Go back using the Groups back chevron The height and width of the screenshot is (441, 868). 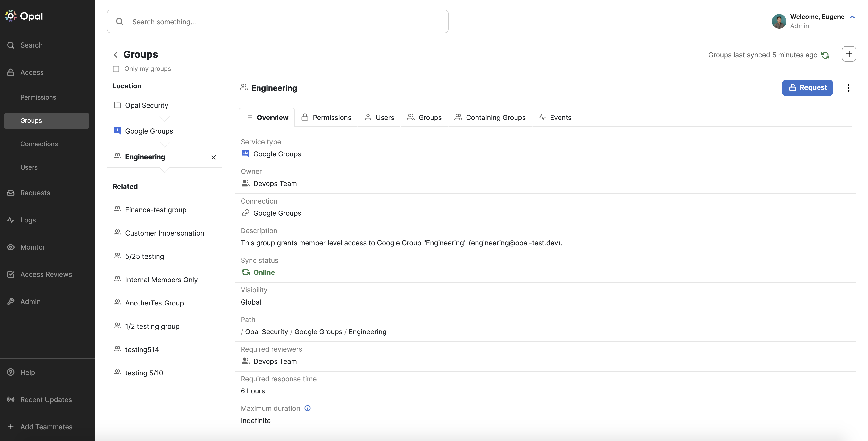[116, 55]
